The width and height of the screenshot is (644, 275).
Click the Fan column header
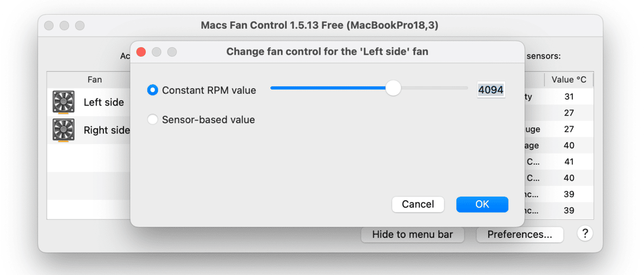pos(95,80)
